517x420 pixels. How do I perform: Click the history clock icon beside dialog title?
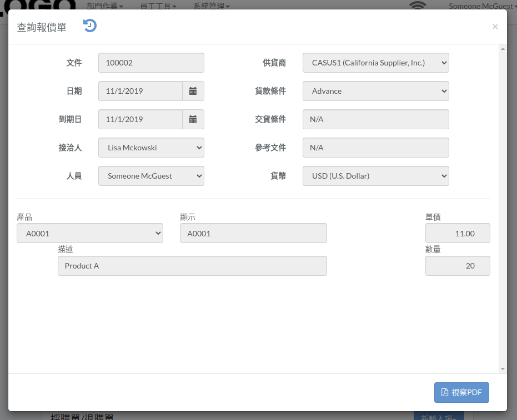(x=90, y=26)
